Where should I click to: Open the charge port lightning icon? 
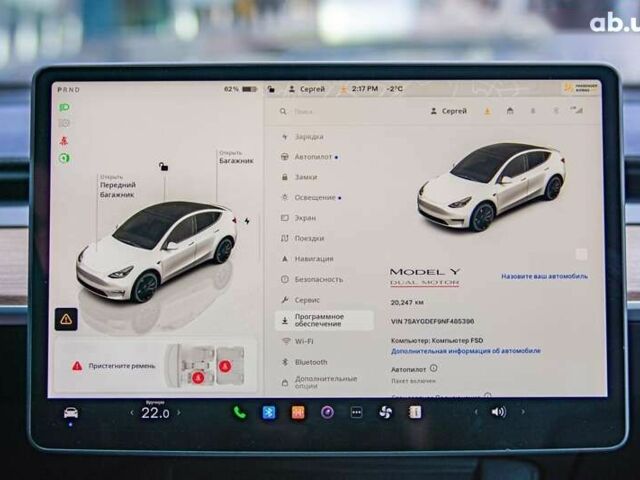[247, 221]
